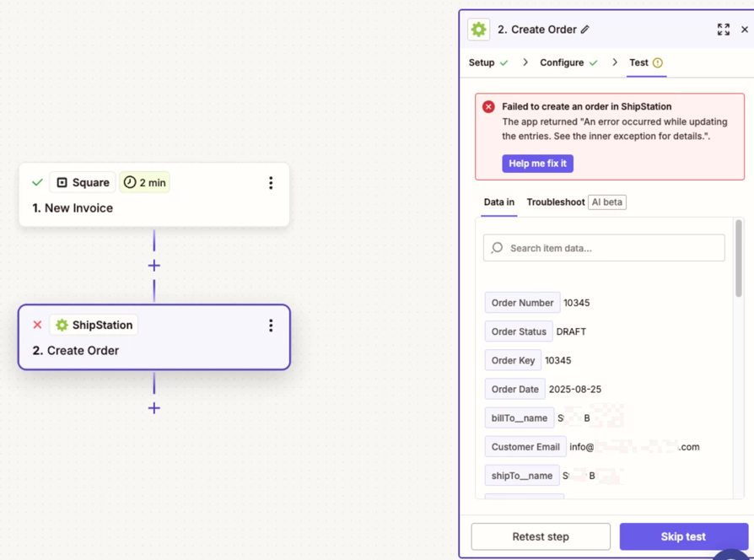This screenshot has height=560, width=754.
Task: Click the Skip test button
Action: (683, 537)
